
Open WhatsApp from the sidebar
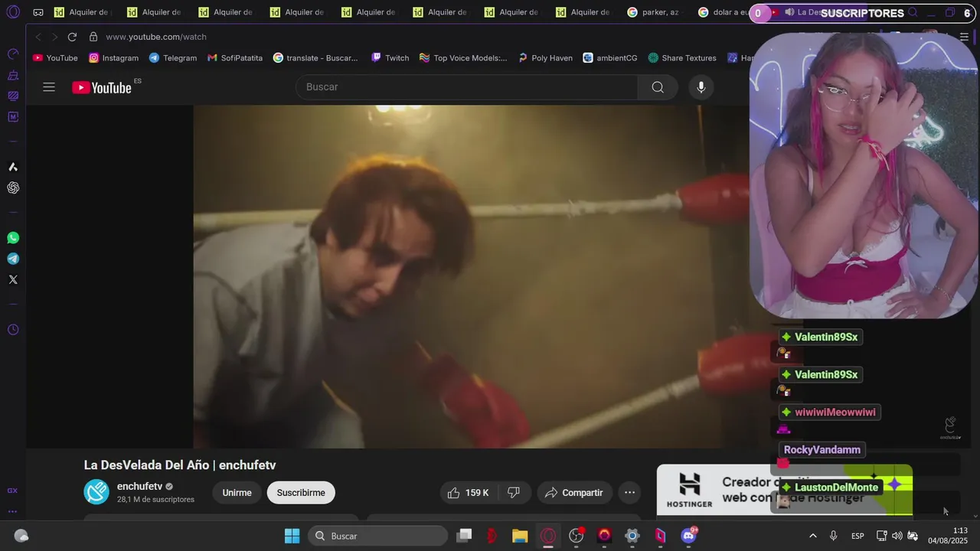tap(13, 238)
